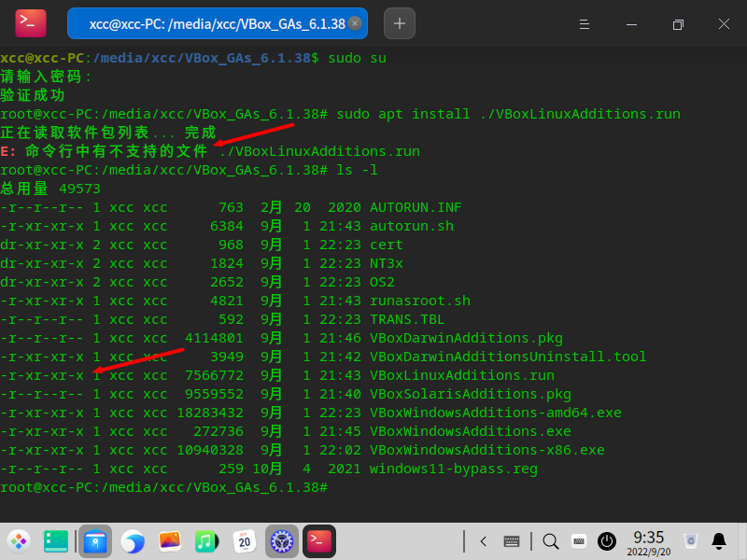Open the notification bell icon
The image size is (747, 560).
coord(718,541)
